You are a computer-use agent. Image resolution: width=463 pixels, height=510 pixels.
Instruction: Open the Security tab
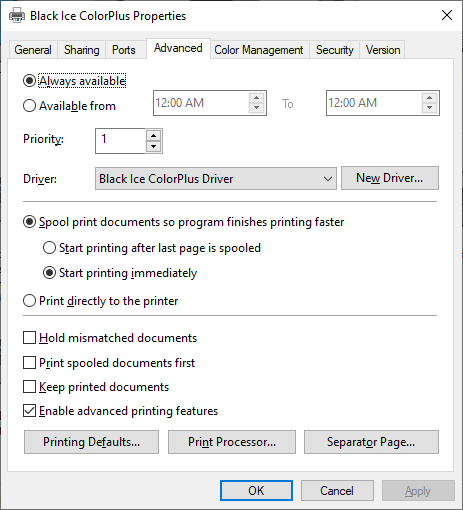point(334,50)
